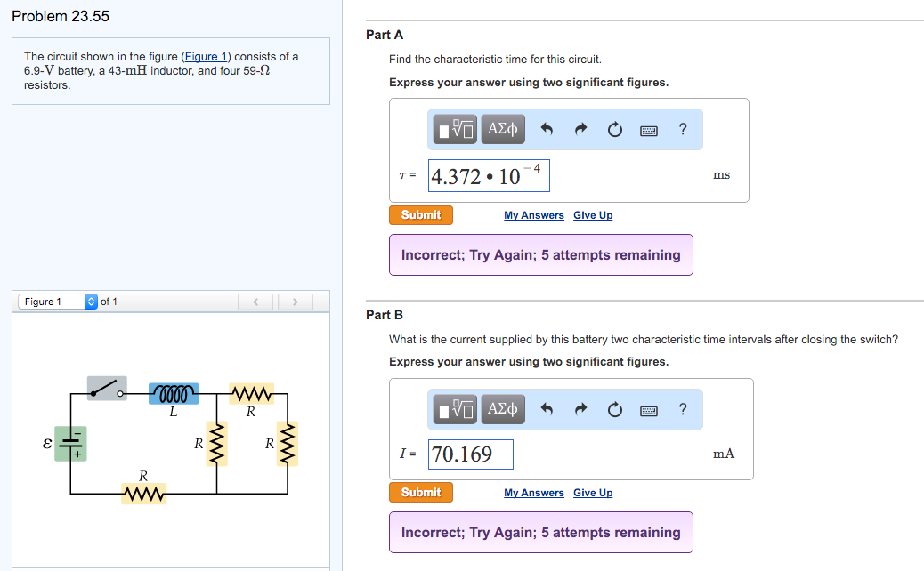Open the on-screen keyboard in Part A
The width and height of the screenshot is (924, 571).
648,129
